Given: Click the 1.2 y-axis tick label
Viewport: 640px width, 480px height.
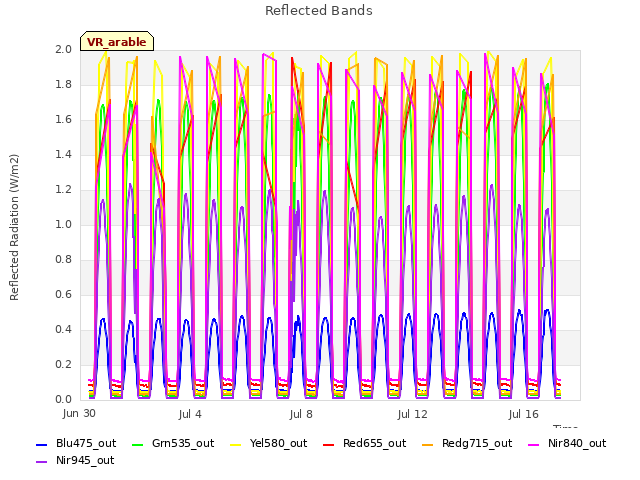Looking at the screenshot, I should pos(63,189).
